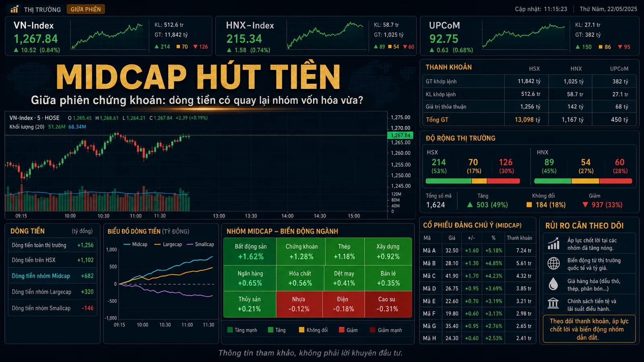Screen dimensions: 644x362
Task: Click the HSX advancing count 214 (53%)
Action: (x=439, y=166)
